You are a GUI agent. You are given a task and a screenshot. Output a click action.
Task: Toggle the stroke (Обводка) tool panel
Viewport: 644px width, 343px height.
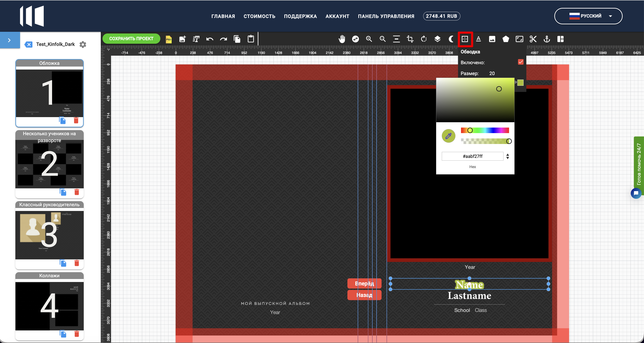coord(465,39)
